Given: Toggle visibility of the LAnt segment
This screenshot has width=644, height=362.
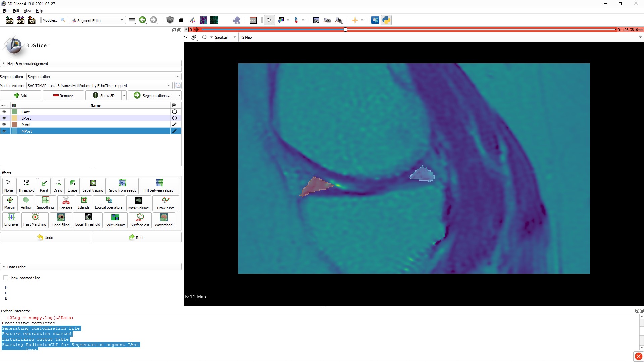Looking at the screenshot, I should (4, 112).
